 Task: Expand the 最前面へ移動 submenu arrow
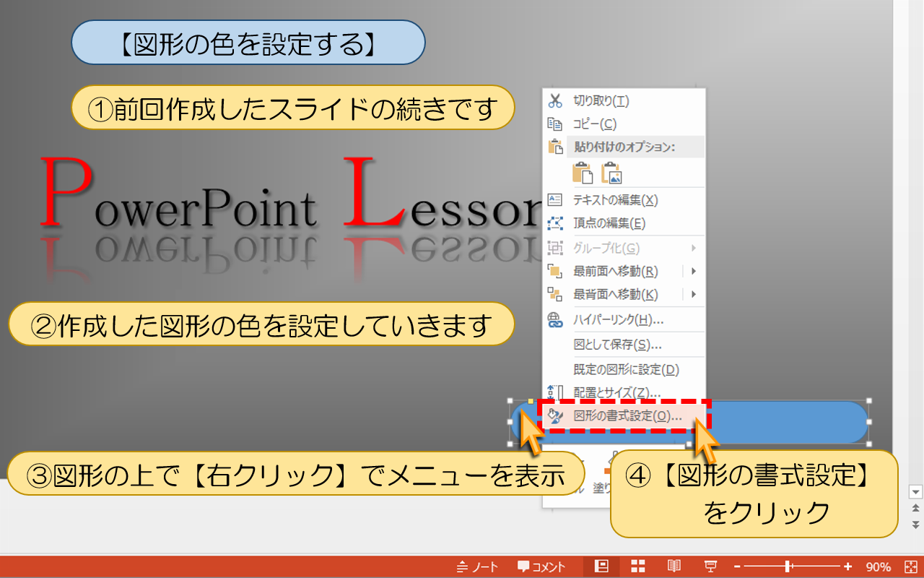pyautogui.click(x=694, y=272)
